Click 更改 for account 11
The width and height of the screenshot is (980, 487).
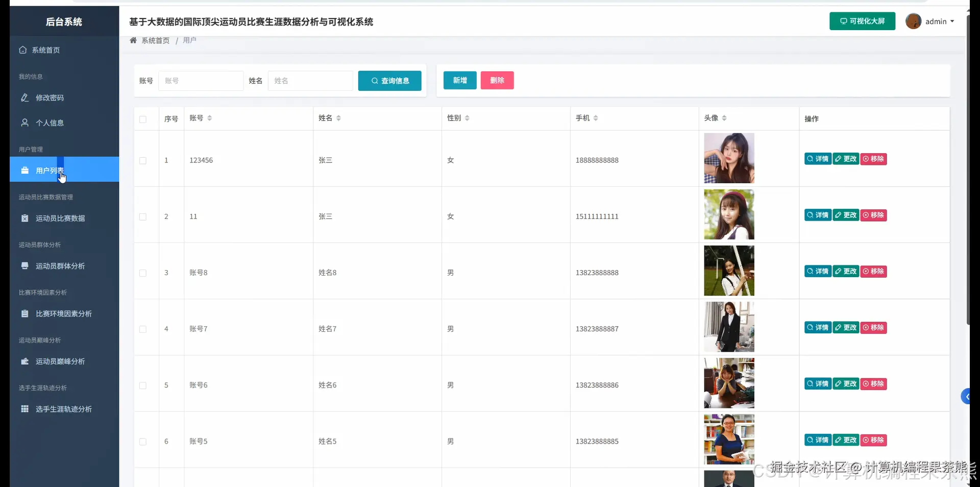coord(846,215)
